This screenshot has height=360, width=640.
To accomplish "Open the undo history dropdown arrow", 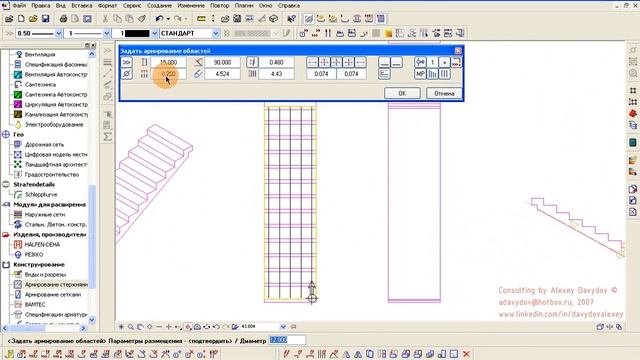I will click(168, 19).
